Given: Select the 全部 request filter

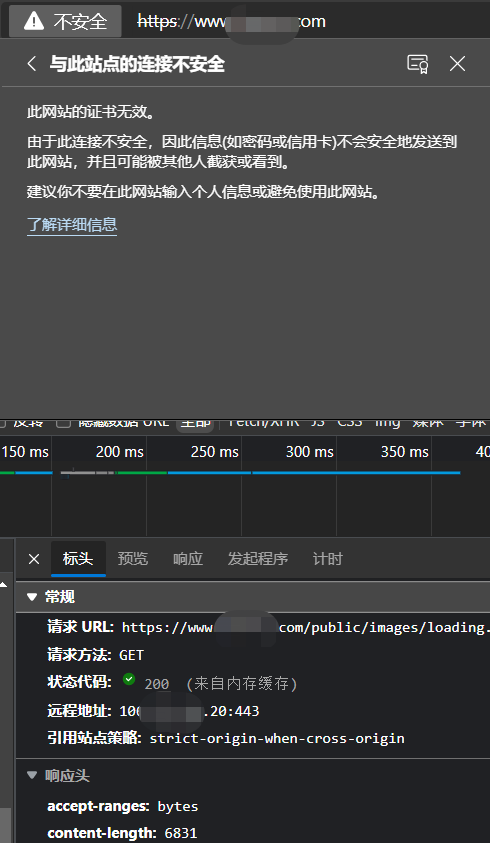Looking at the screenshot, I should pyautogui.click(x=195, y=423).
